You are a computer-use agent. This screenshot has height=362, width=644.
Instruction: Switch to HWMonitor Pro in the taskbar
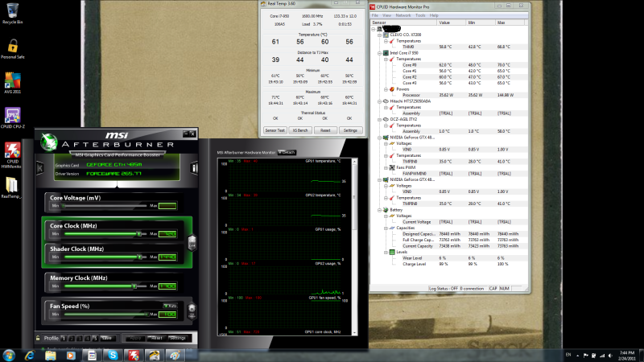click(x=134, y=355)
